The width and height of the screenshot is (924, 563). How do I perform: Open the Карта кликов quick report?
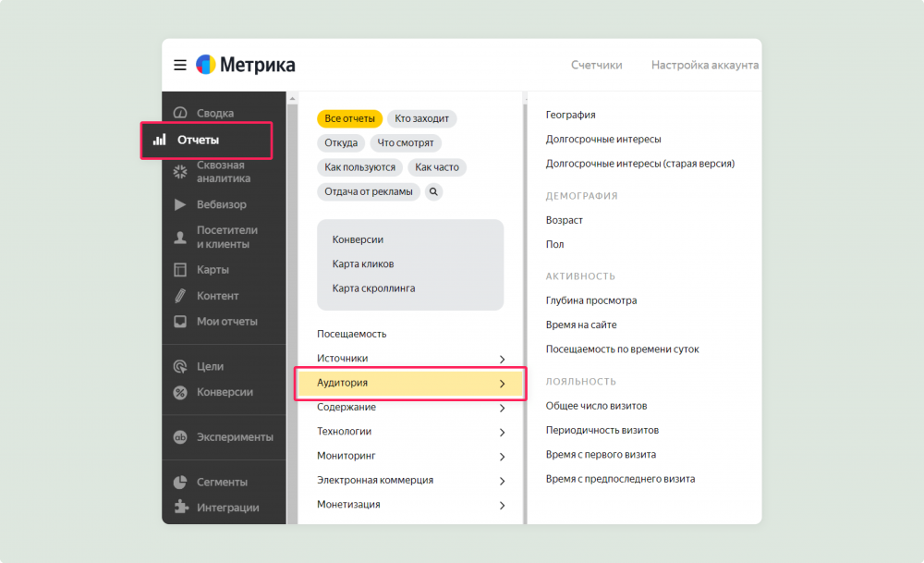[363, 264]
